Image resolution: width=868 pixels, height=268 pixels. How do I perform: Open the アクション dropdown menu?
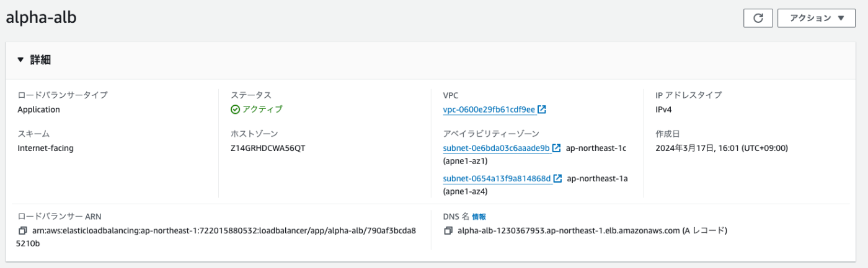point(817,18)
